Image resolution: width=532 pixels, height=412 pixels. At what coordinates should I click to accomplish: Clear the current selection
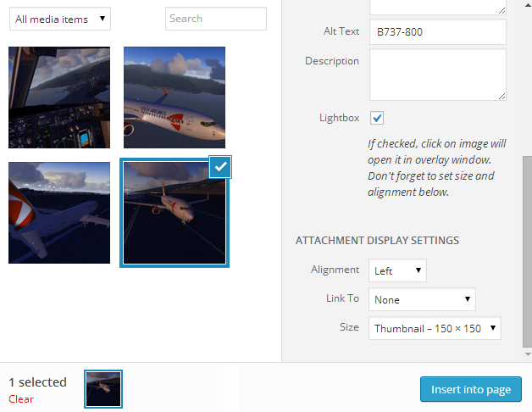(x=21, y=399)
